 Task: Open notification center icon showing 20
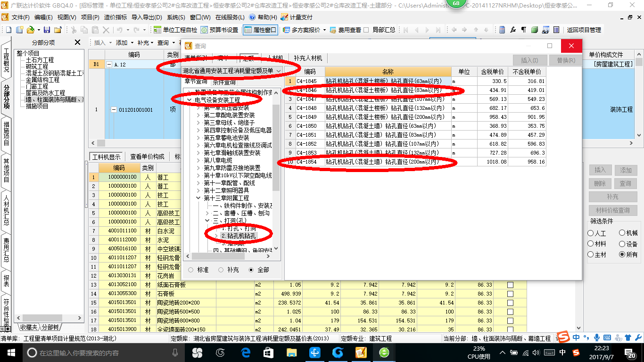[631, 352]
